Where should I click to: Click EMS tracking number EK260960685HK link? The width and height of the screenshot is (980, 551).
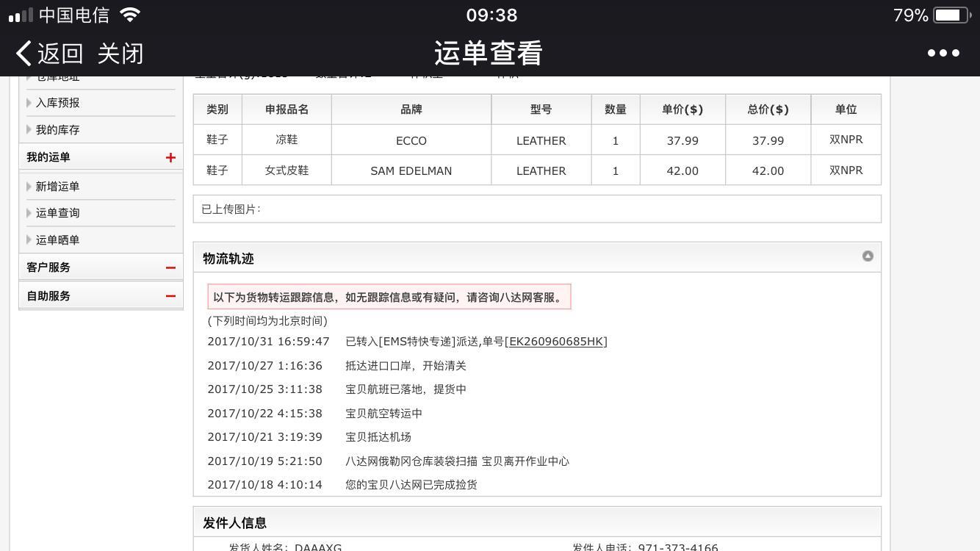556,342
